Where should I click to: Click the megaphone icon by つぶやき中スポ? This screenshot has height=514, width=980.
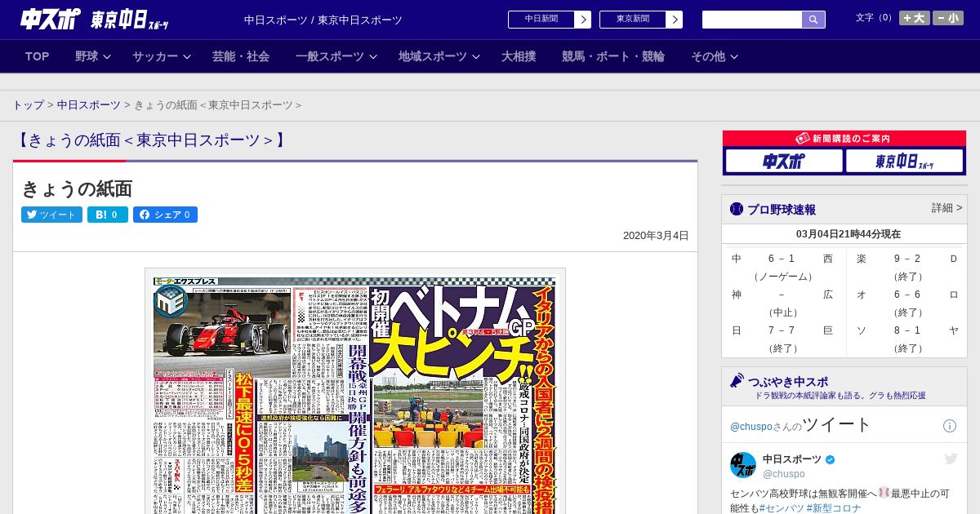pyautogui.click(x=737, y=381)
